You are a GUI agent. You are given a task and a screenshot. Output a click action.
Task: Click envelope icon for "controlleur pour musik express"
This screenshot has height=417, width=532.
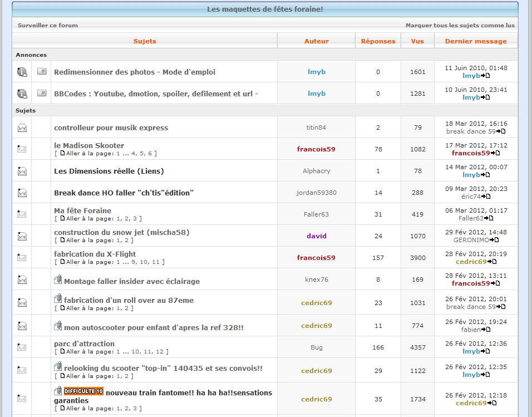22,127
